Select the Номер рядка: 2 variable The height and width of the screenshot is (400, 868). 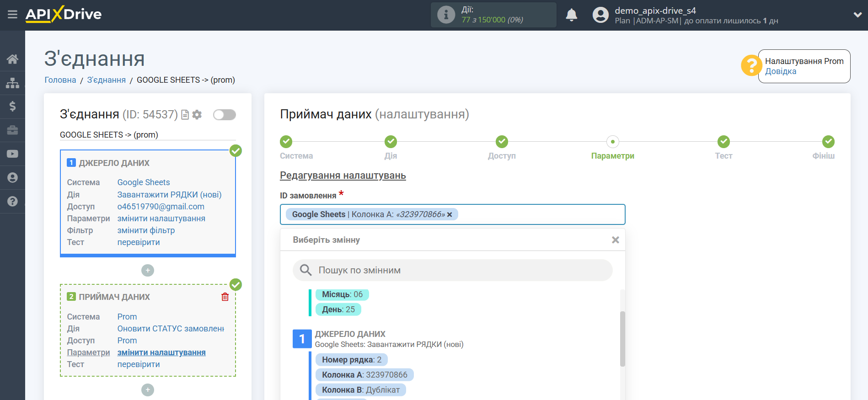coord(352,360)
